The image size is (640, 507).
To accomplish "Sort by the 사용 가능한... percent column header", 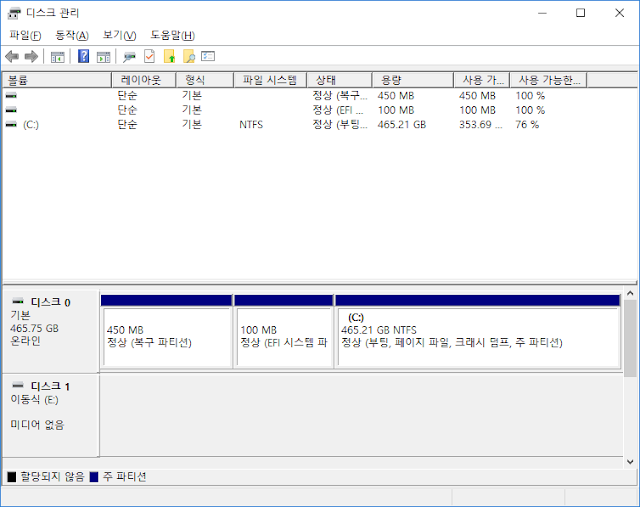I will pos(548,80).
